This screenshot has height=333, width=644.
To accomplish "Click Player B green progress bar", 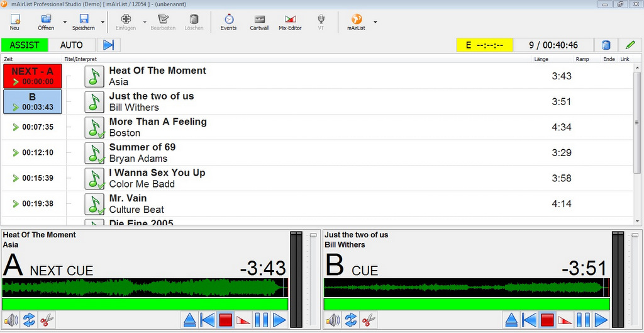I will pyautogui.click(x=467, y=304).
